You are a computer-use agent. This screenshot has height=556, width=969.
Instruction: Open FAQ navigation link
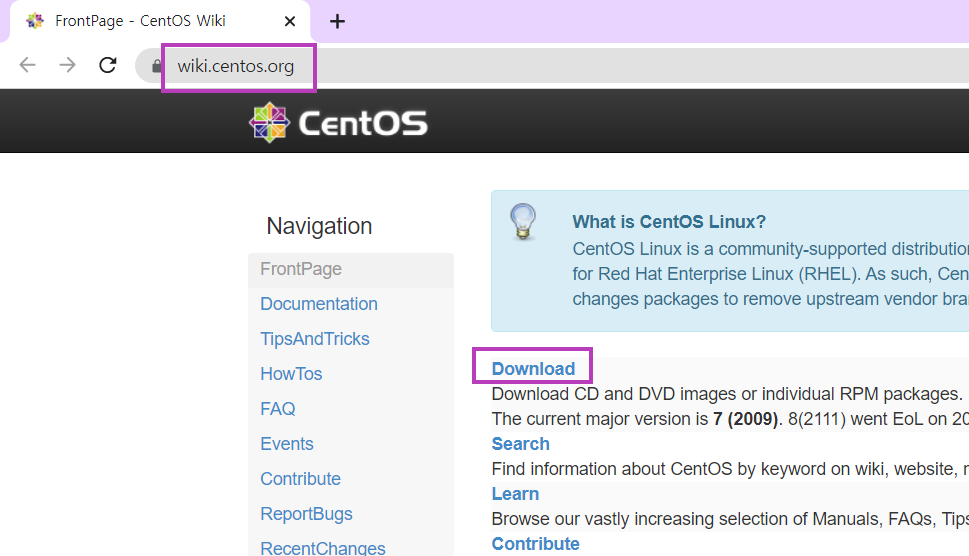click(x=277, y=409)
